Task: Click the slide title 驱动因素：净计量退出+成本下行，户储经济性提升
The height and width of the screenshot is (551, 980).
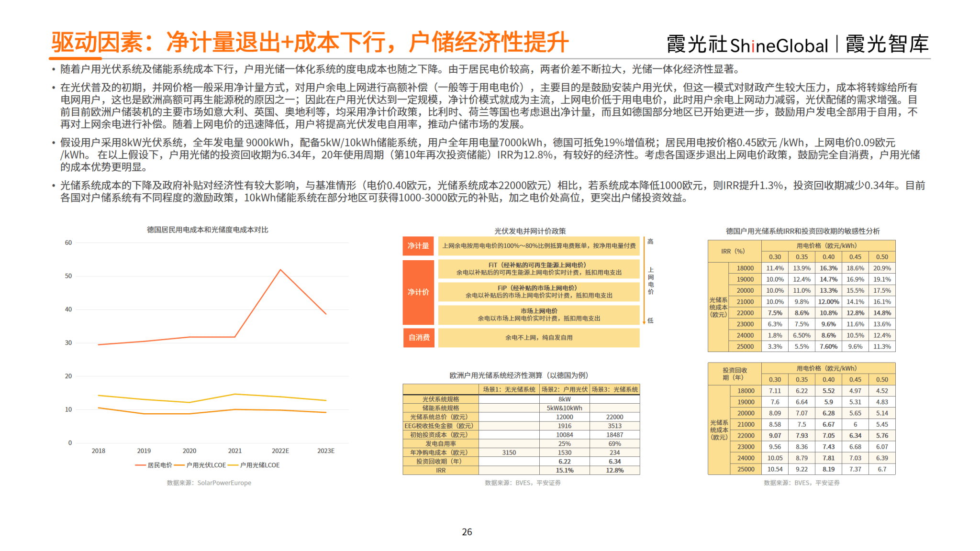Action: point(310,42)
